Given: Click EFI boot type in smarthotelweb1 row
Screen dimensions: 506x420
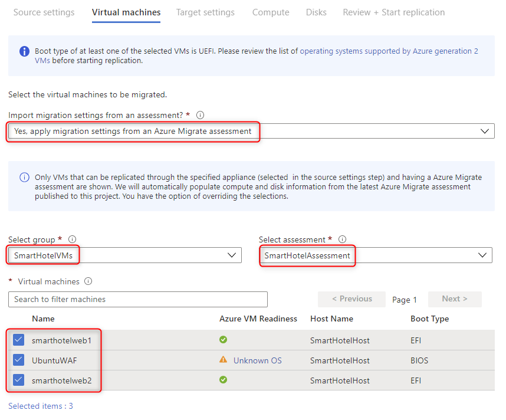Looking at the screenshot, I should [x=416, y=340].
